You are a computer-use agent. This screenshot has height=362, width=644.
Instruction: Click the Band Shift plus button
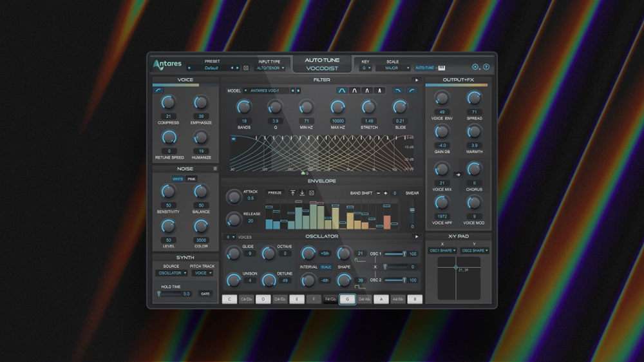pyautogui.click(x=385, y=193)
